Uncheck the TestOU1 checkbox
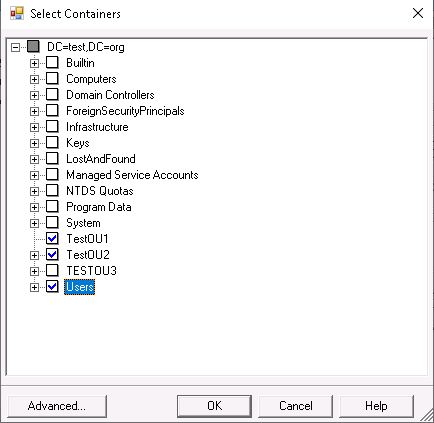The width and height of the screenshot is (434, 423). pos(52,239)
